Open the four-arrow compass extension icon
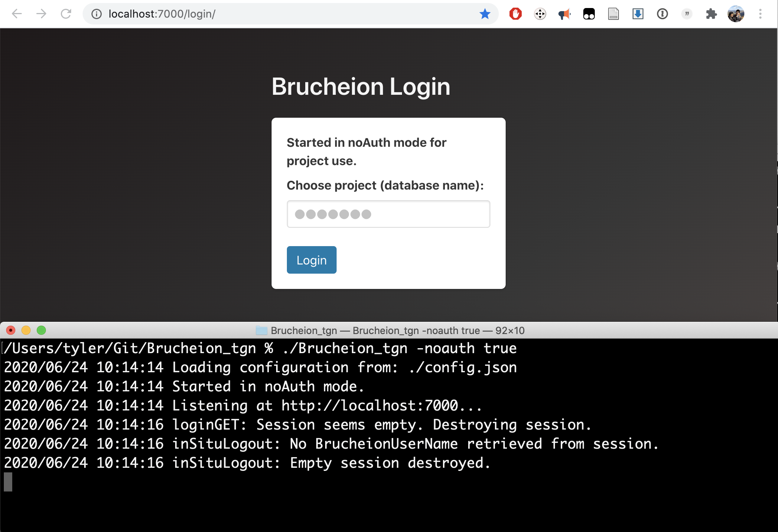Image resolution: width=778 pixels, height=532 pixels. point(540,14)
